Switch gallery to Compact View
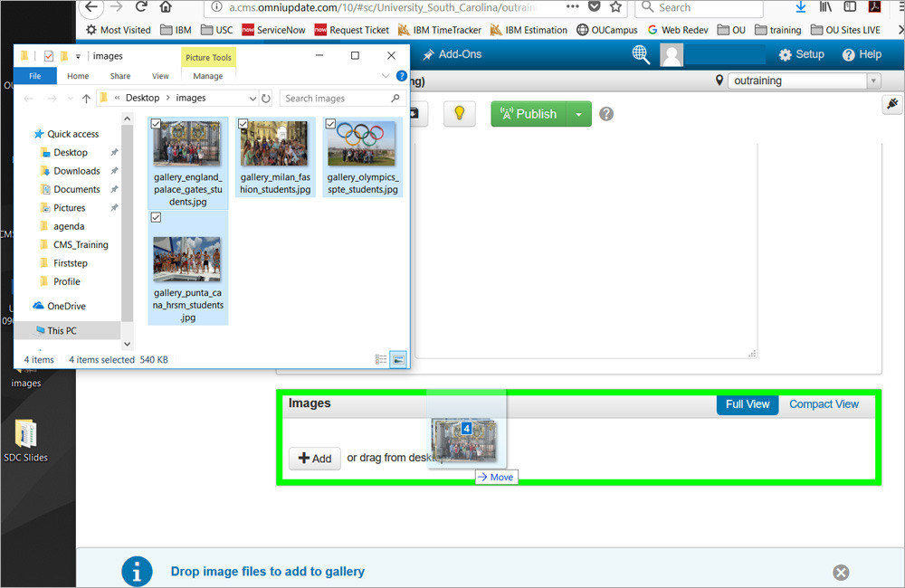The width and height of the screenshot is (905, 588). point(824,404)
